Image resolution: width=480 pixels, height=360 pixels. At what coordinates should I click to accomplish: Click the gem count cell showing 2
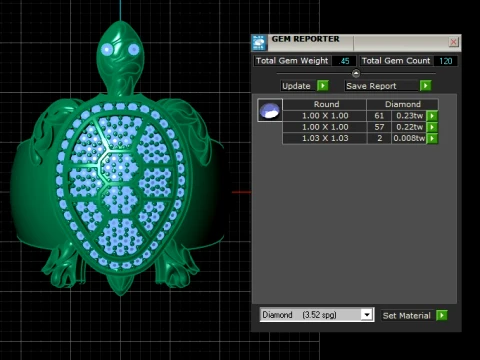pyautogui.click(x=379, y=138)
